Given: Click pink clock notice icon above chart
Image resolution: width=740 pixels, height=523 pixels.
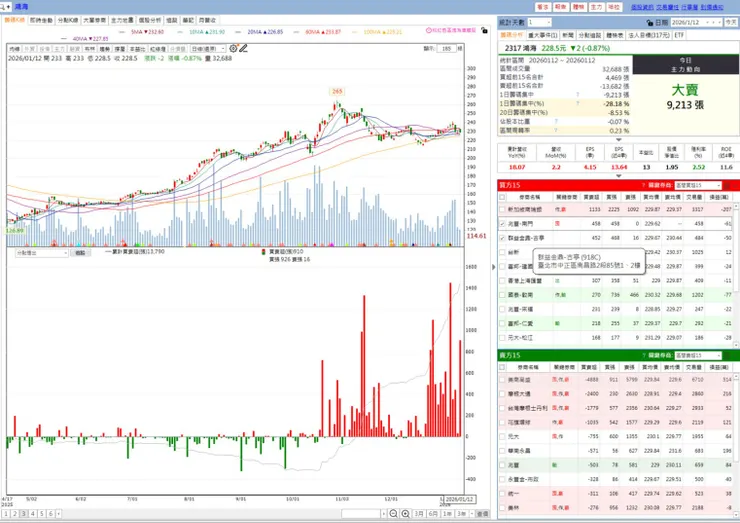Looking at the screenshot, I should 429,30.
